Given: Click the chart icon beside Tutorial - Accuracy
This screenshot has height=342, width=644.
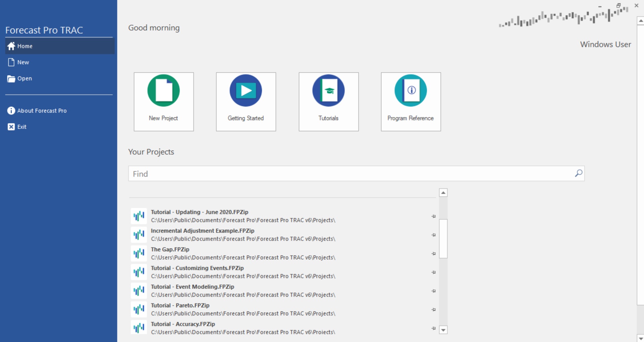Looking at the screenshot, I should (139, 328).
